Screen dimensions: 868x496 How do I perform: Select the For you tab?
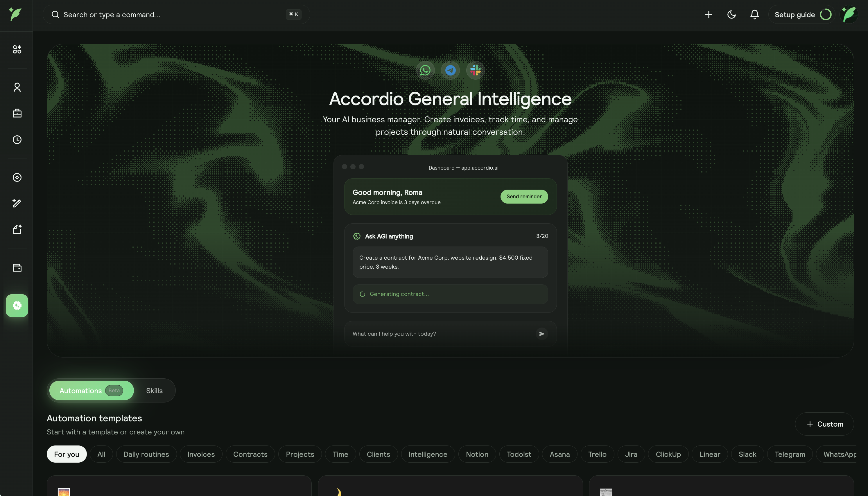(x=67, y=454)
